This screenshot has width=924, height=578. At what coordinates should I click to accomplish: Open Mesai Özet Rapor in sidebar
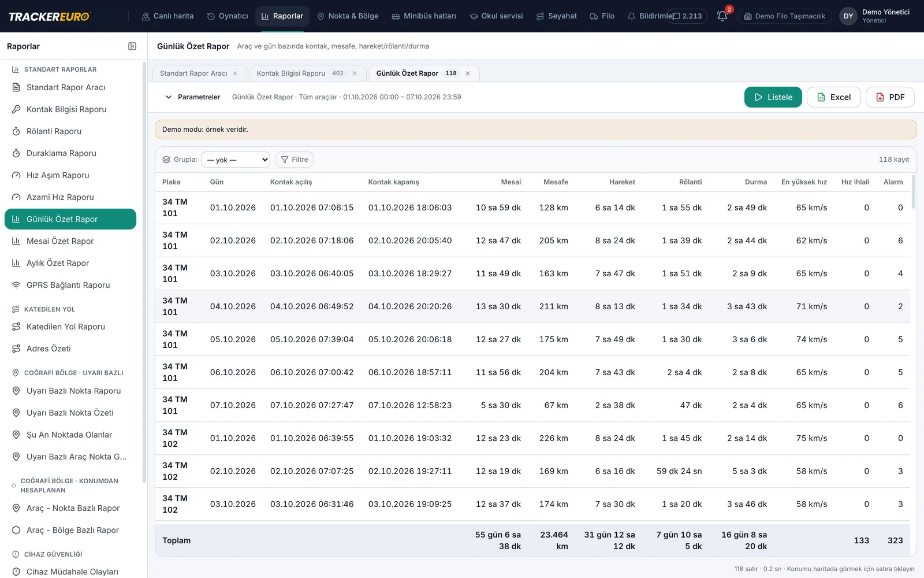(70, 241)
